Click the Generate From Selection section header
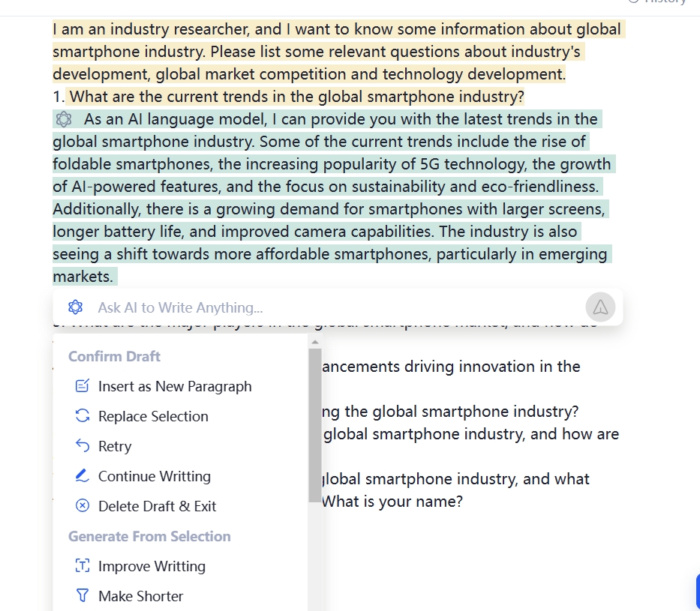Screen dimensions: 700x611 [149, 536]
